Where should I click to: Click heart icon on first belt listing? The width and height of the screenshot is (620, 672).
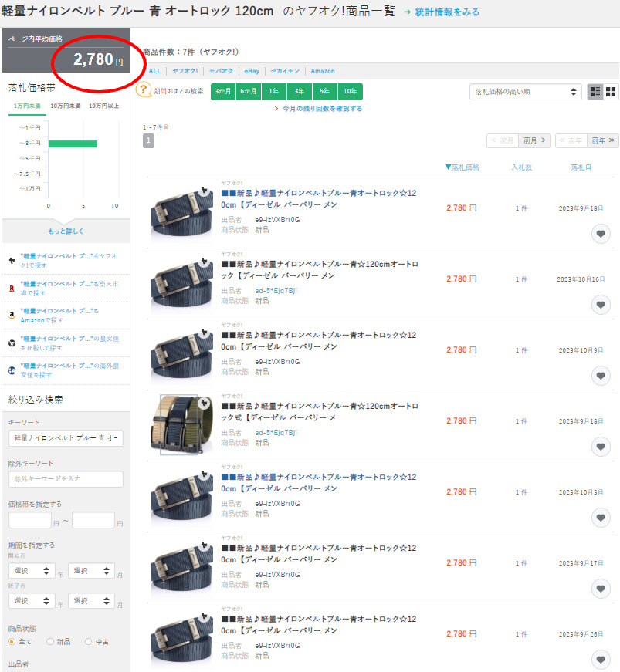pyautogui.click(x=601, y=234)
